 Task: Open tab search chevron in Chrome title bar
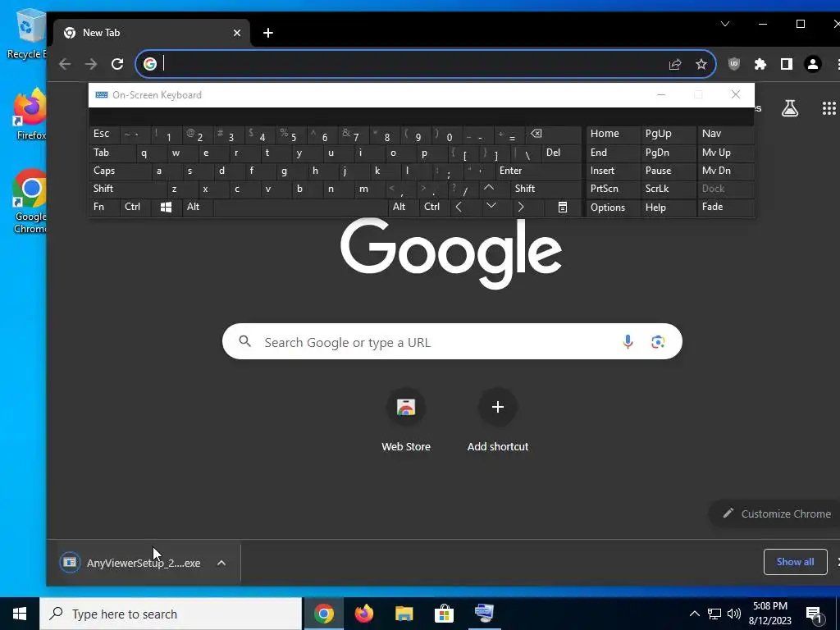click(725, 24)
